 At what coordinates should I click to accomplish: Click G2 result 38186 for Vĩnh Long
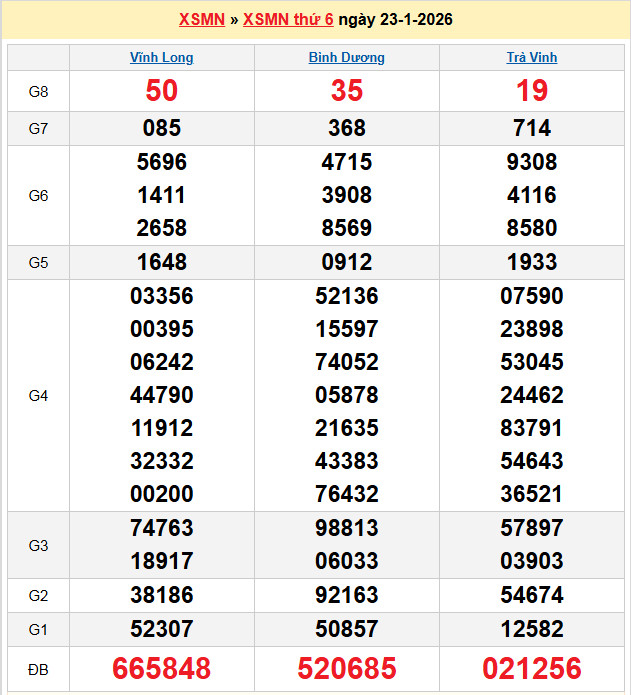[x=162, y=595]
